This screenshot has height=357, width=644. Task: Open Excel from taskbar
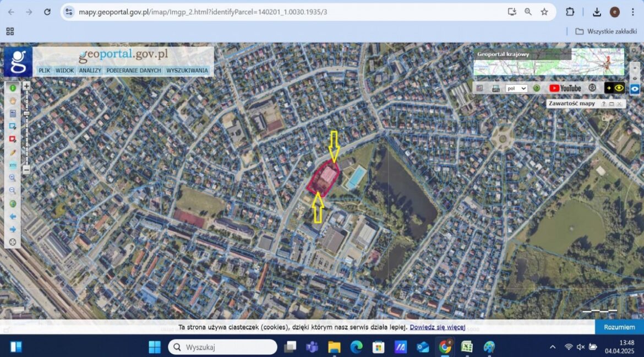467,347
